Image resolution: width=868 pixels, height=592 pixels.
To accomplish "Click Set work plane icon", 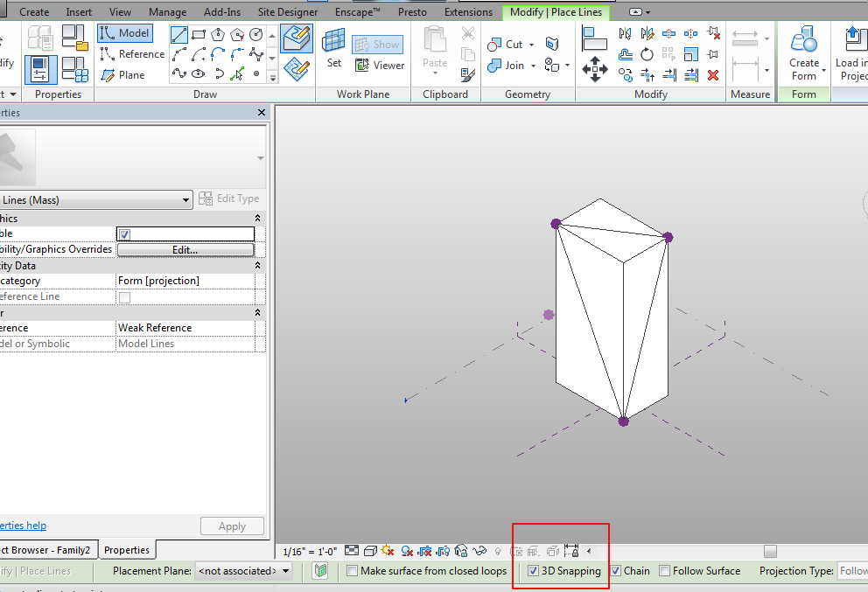I will tap(333, 48).
